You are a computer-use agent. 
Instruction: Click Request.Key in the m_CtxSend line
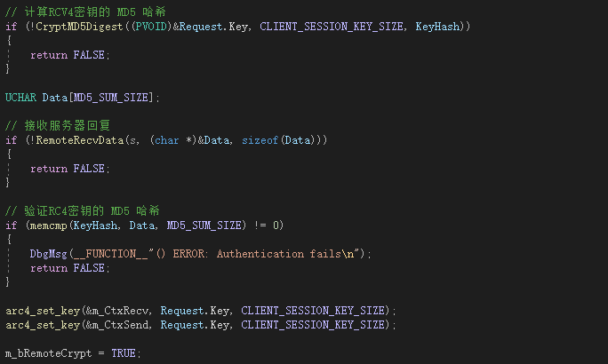(195, 325)
